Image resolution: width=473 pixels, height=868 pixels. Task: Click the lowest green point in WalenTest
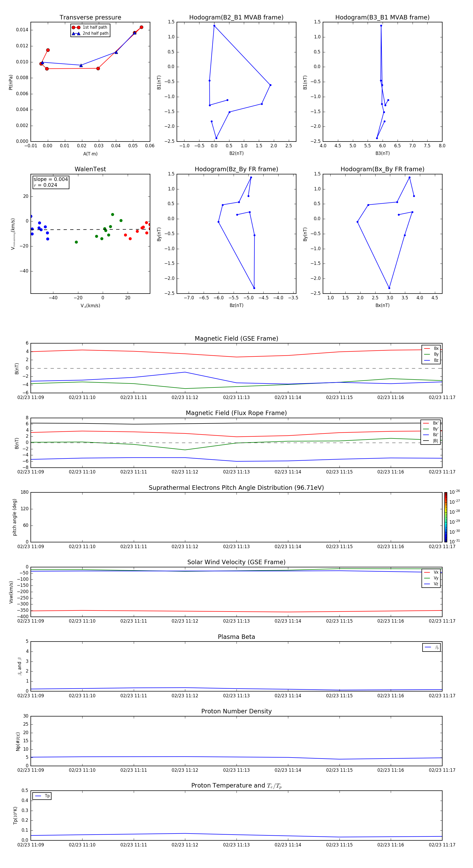(x=76, y=242)
